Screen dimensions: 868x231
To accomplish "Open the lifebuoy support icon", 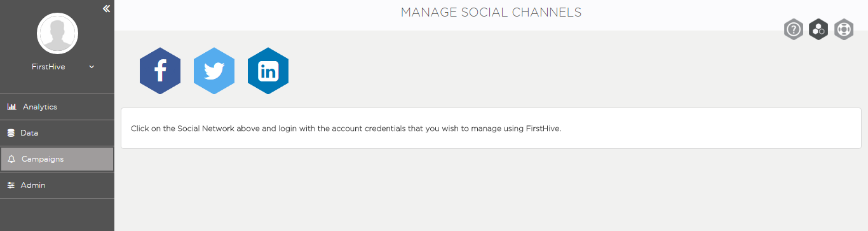I will (843, 29).
